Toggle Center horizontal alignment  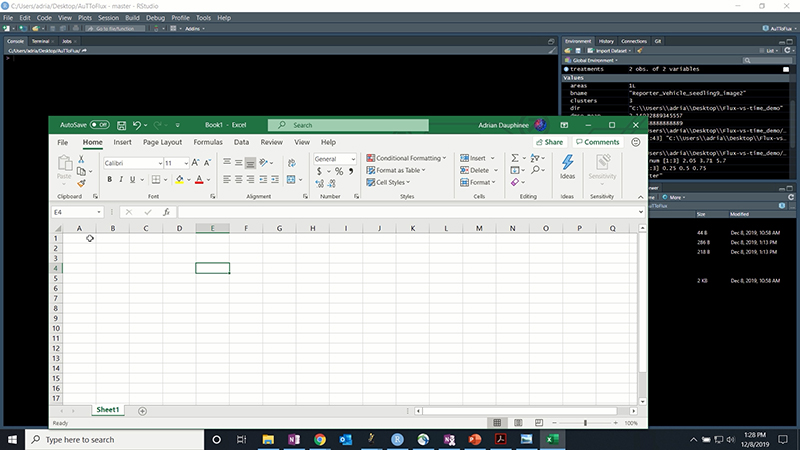tap(238, 180)
